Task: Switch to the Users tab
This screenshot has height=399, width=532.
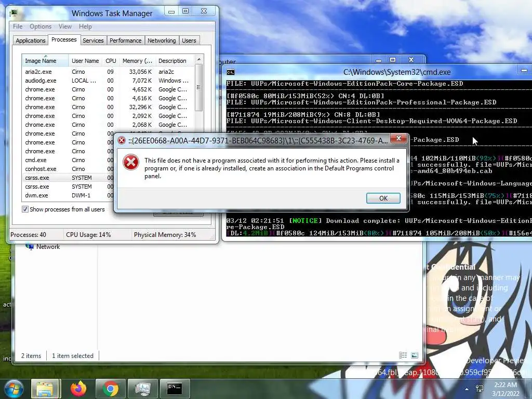Action: pyautogui.click(x=189, y=41)
